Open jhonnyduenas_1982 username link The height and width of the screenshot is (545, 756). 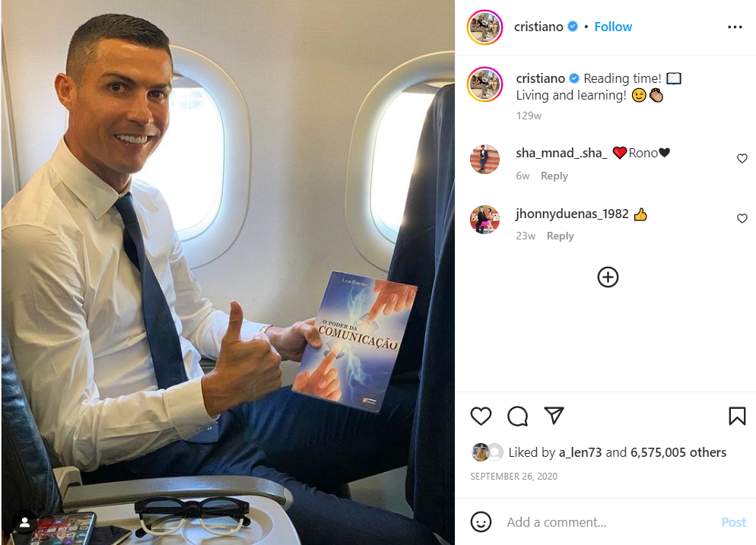572,214
